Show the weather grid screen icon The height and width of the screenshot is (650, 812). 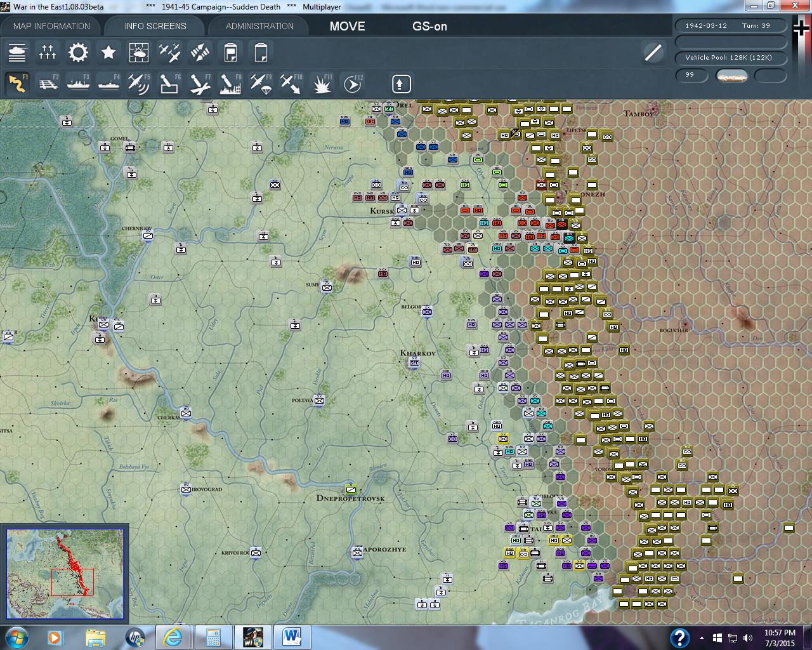pyautogui.click(x=139, y=53)
